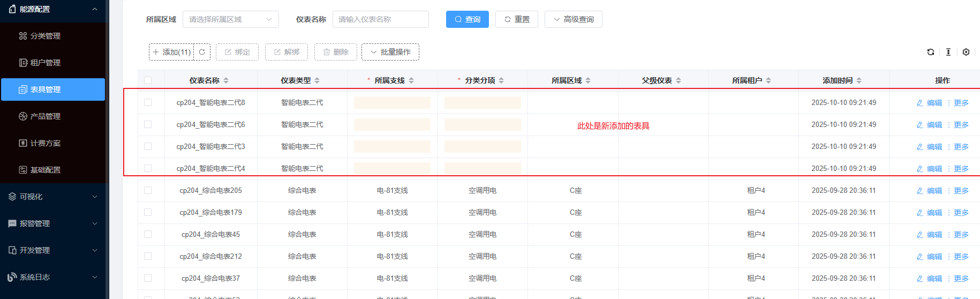Screen dimensions: 980x299
Task: Edit row cp204_智能电表二代3
Action: 929,147
